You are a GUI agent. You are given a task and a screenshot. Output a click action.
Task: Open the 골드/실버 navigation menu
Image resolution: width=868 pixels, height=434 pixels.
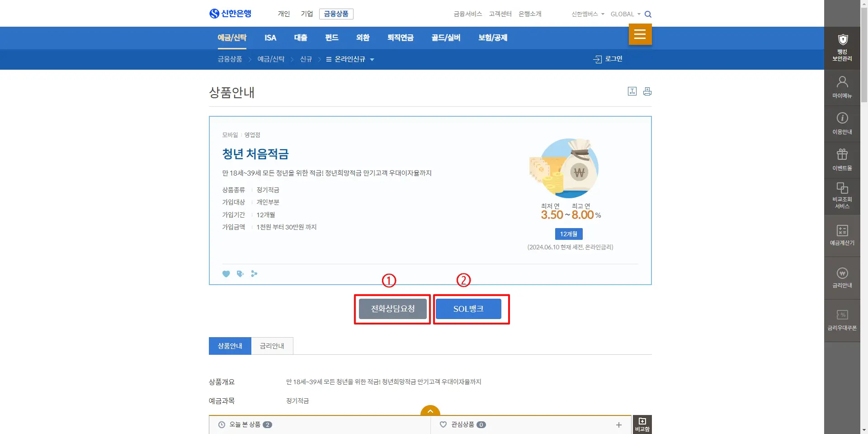pos(446,38)
